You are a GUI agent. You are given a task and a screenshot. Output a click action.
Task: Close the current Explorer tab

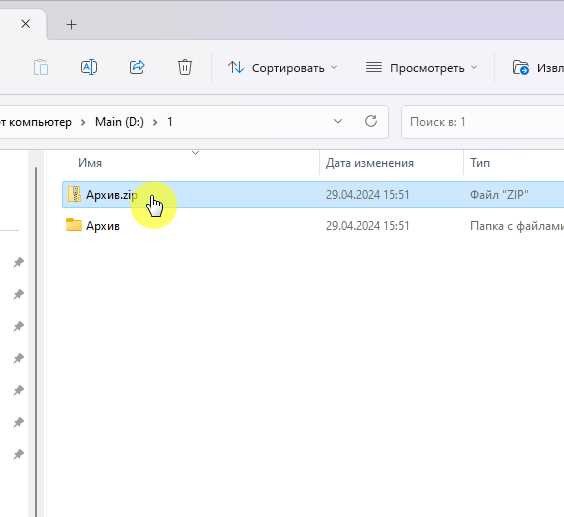click(26, 24)
